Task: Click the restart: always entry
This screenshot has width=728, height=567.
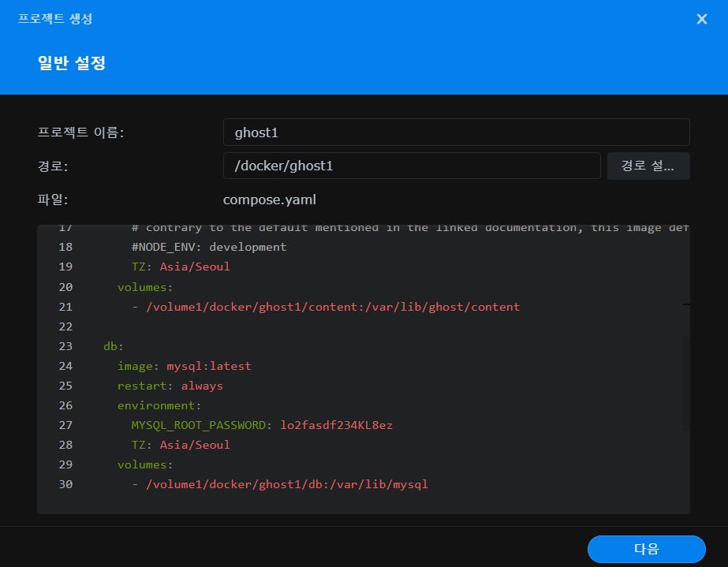Action: click(x=170, y=386)
